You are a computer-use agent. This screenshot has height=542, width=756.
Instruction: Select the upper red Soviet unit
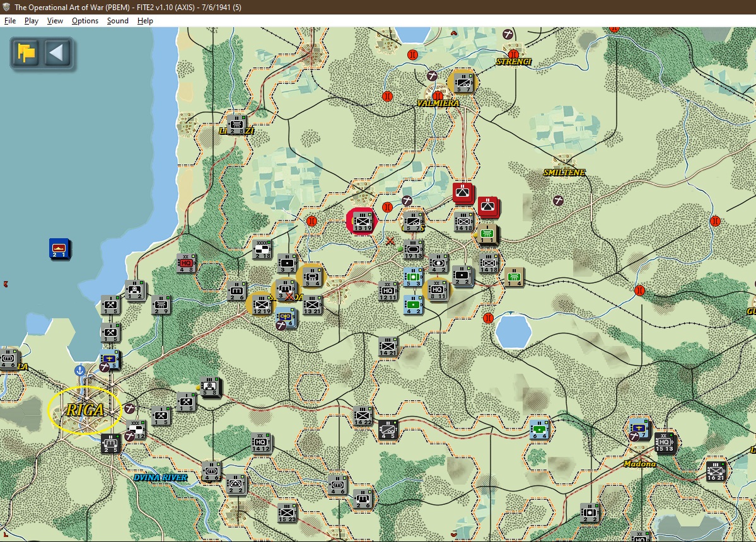(x=463, y=193)
